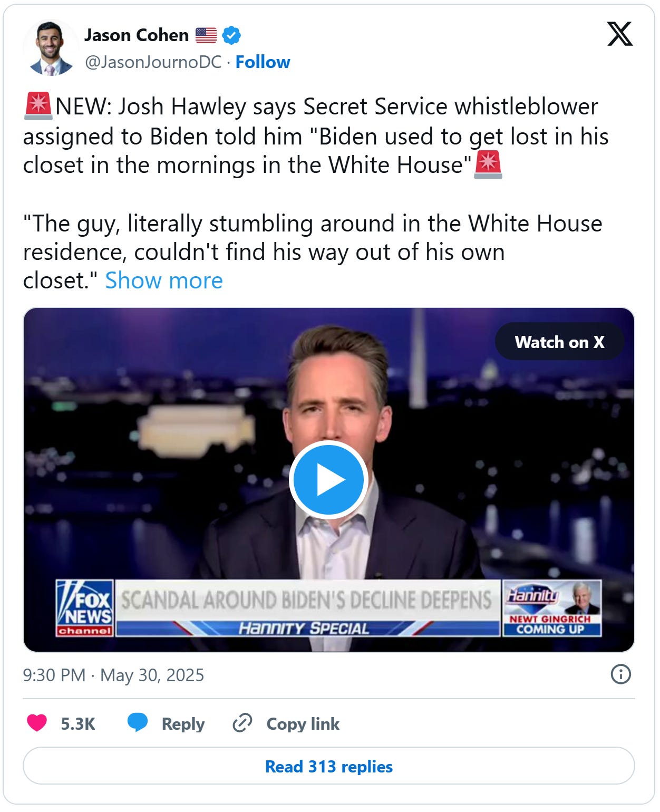Viewport: 660px width, 812px height.
Task: Click Jason Cohen's profile avatar
Action: [51, 48]
